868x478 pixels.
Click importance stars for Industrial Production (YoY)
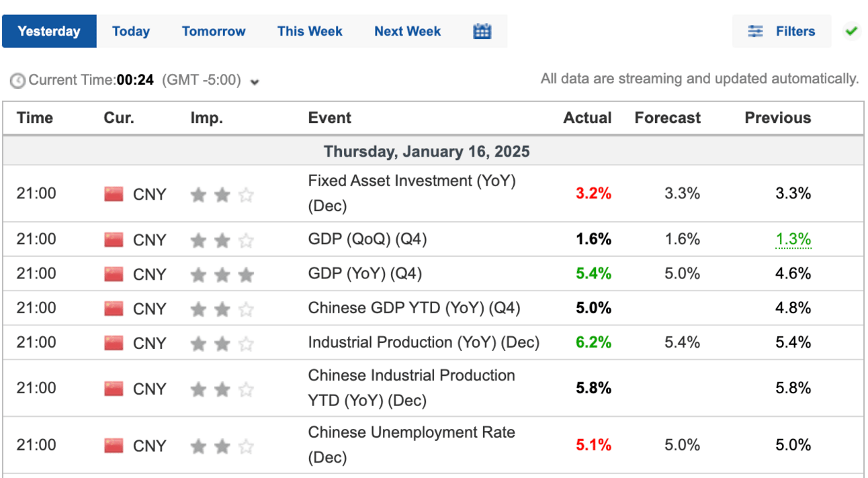pyautogui.click(x=222, y=344)
